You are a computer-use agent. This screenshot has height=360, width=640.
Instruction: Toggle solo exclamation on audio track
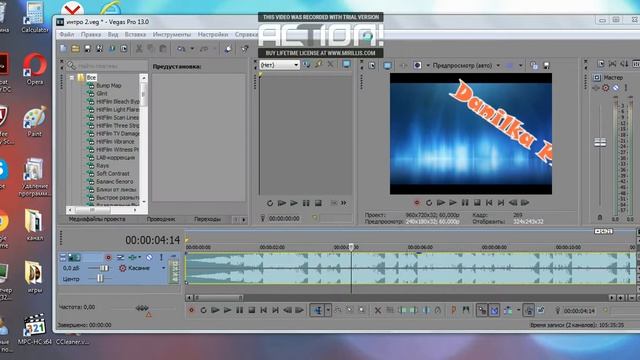tap(161, 257)
